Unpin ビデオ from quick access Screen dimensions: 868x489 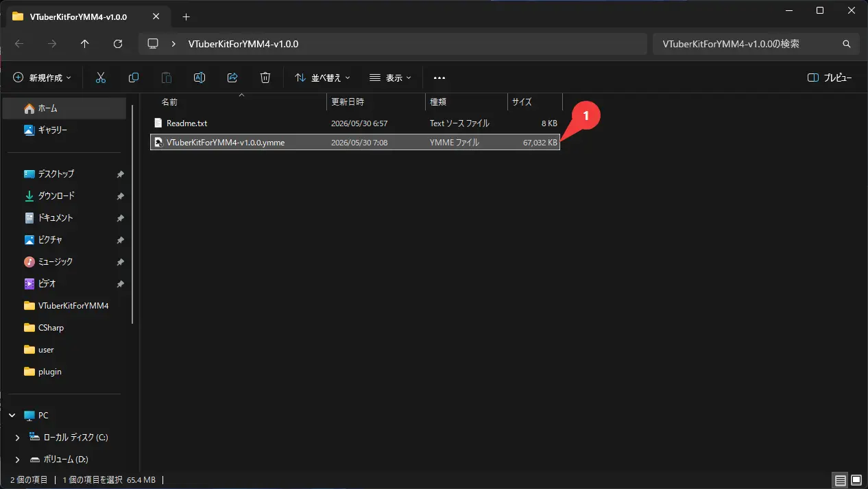(x=120, y=284)
